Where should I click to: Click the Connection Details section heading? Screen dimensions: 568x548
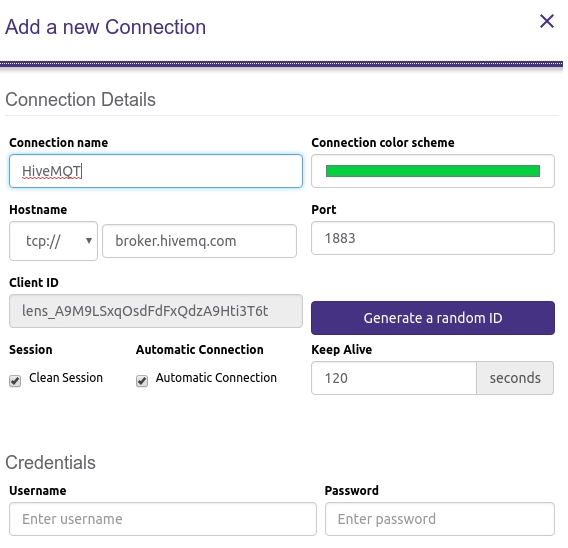80,100
